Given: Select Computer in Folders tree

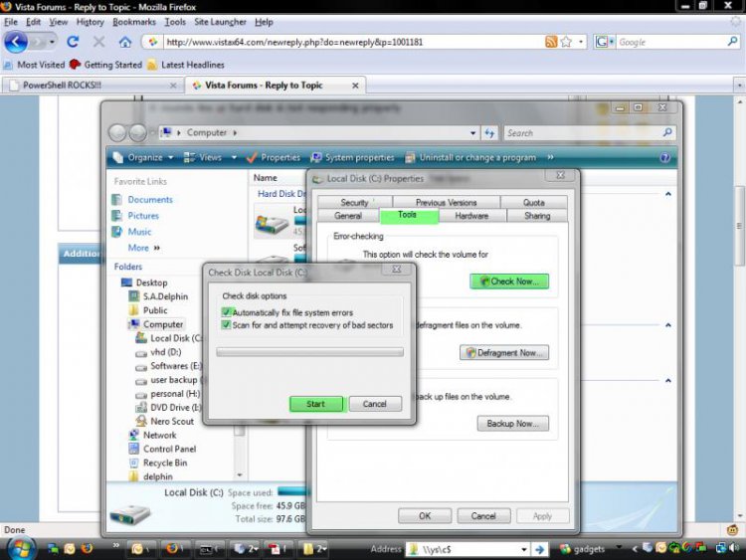Looking at the screenshot, I should click(163, 324).
